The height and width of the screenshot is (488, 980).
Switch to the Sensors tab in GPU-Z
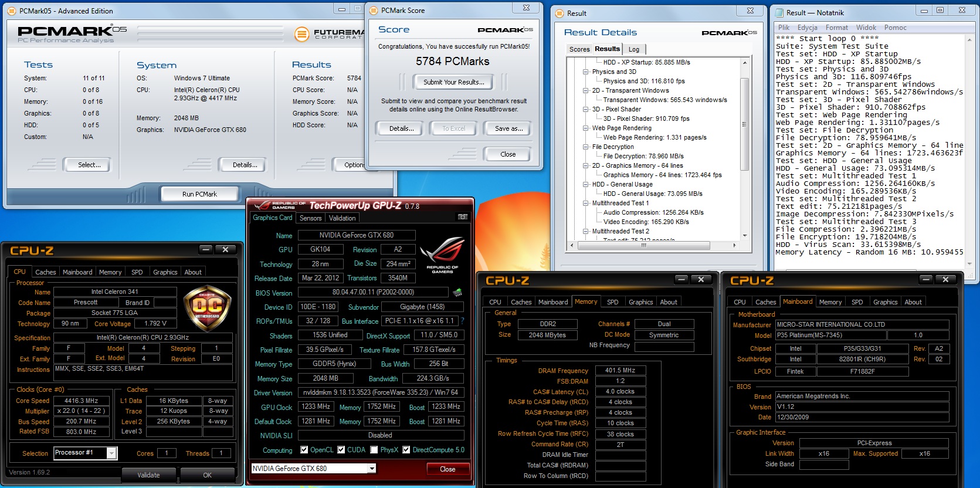point(310,218)
